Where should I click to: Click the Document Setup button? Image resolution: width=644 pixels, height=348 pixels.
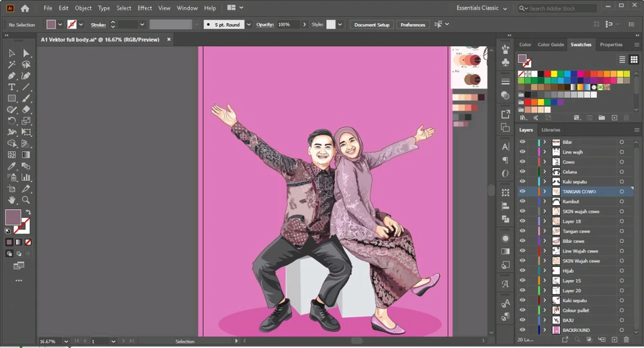pyautogui.click(x=372, y=24)
